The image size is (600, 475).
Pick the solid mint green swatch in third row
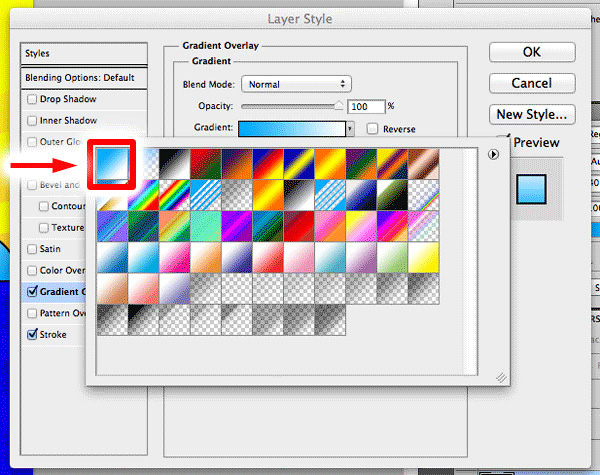[x=205, y=226]
